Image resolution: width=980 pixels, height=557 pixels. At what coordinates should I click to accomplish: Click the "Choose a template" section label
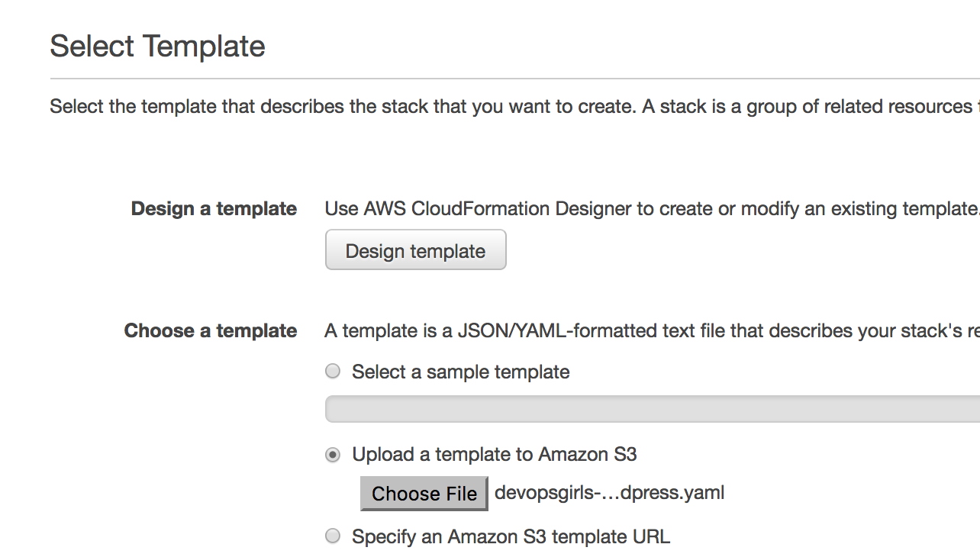[211, 331]
